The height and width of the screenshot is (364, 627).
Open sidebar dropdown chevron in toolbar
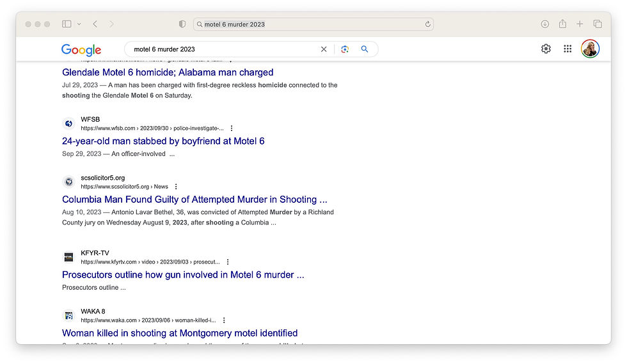79,24
